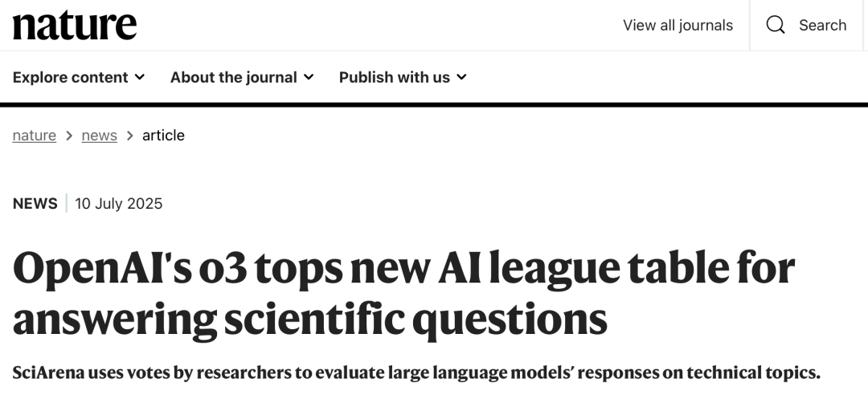
Task: Expand the chevron beside Publish with us
Action: 461,77
